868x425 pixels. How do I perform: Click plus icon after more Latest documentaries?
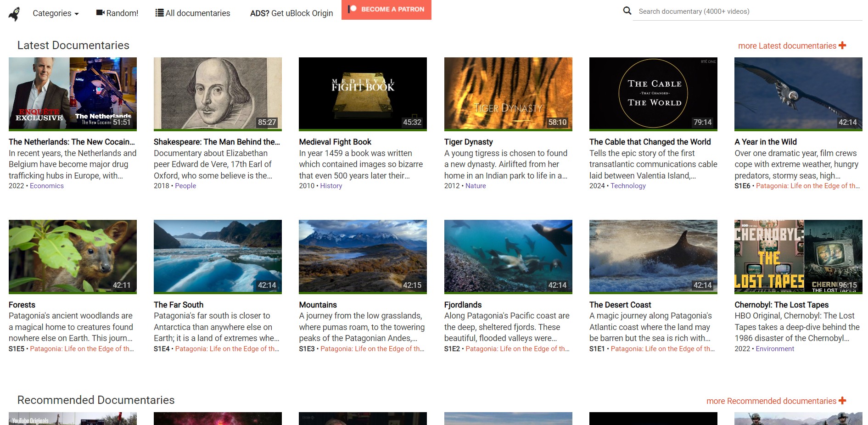pos(842,45)
